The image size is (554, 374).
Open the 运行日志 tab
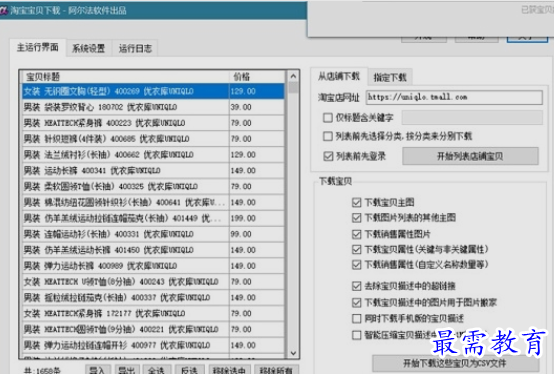(x=135, y=48)
